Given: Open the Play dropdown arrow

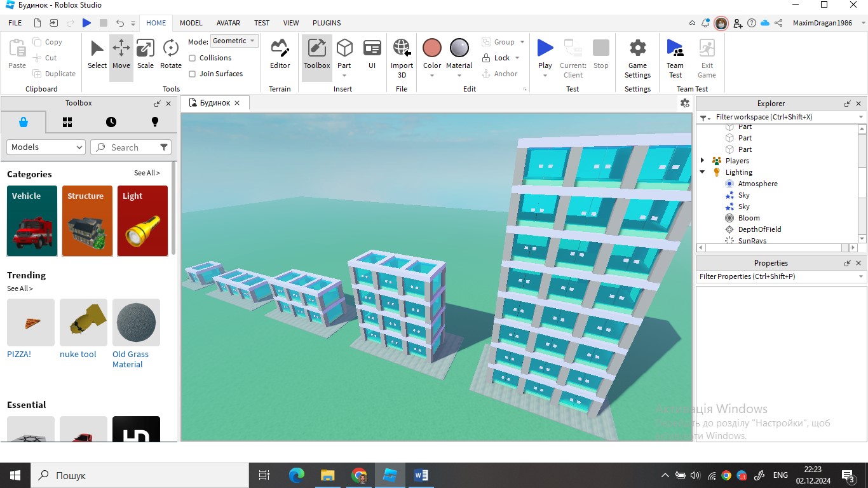Looking at the screenshot, I should pyautogui.click(x=545, y=76).
